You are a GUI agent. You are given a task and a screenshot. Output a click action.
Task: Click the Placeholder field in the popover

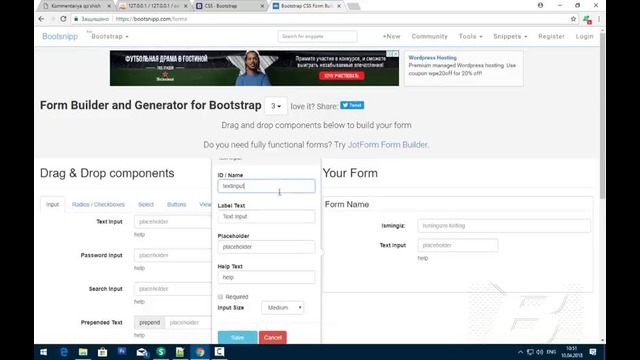pyautogui.click(x=266, y=247)
